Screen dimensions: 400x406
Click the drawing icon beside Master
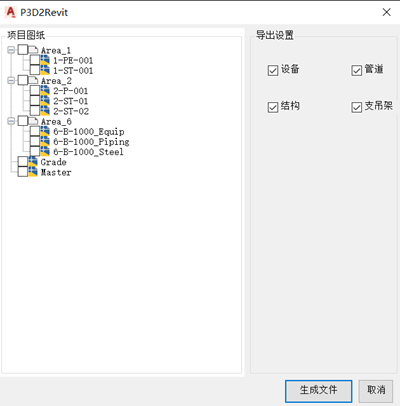click(x=33, y=172)
